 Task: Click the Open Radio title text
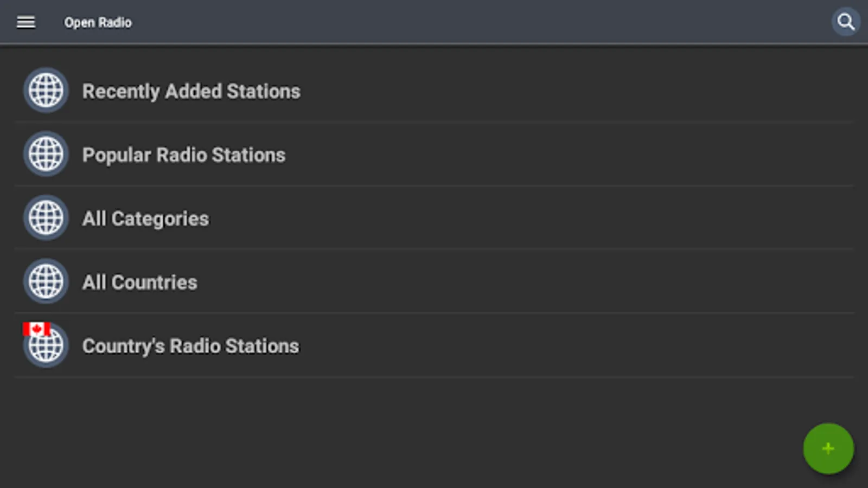pos(98,23)
